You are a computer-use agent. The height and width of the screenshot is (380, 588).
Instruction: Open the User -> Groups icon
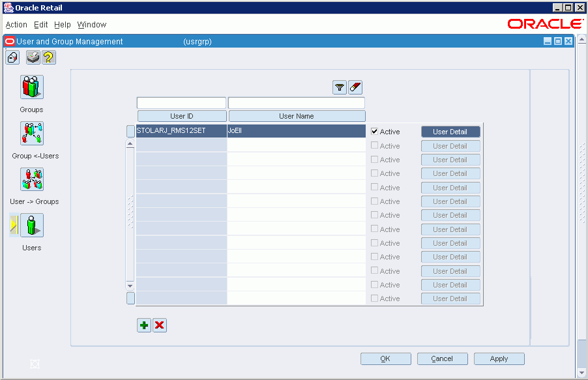(32, 179)
